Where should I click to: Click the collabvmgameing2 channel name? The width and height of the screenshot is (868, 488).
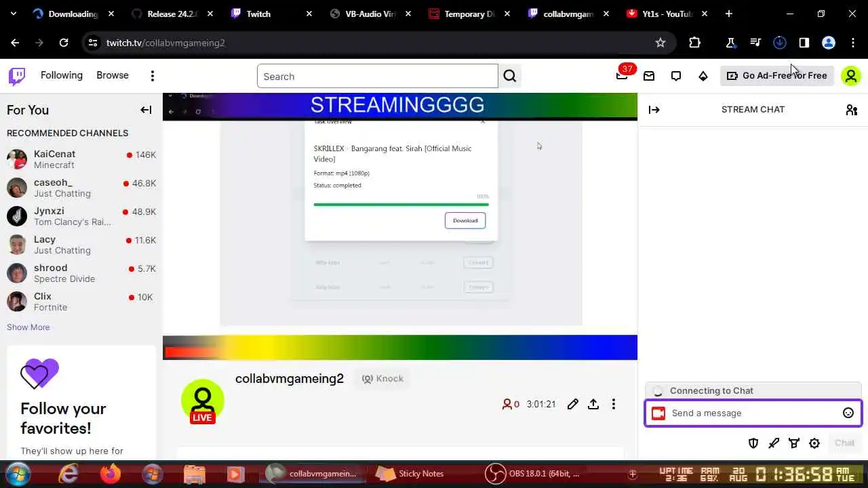[x=290, y=379]
